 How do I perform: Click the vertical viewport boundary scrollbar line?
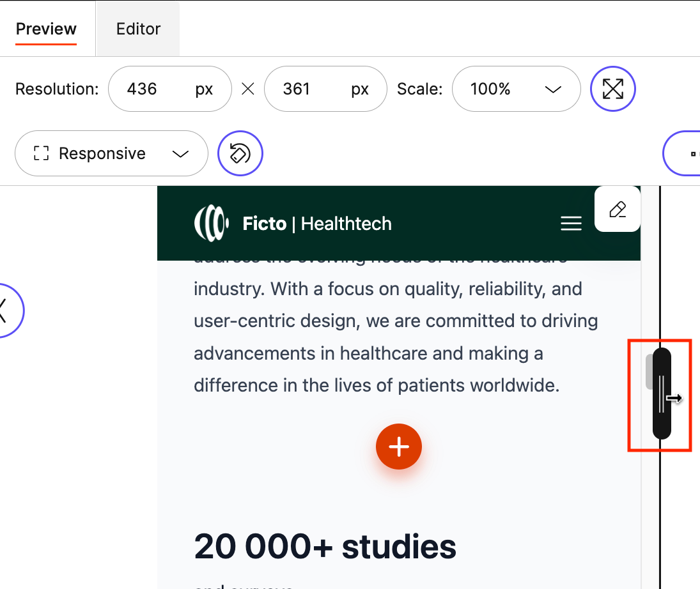click(659, 287)
